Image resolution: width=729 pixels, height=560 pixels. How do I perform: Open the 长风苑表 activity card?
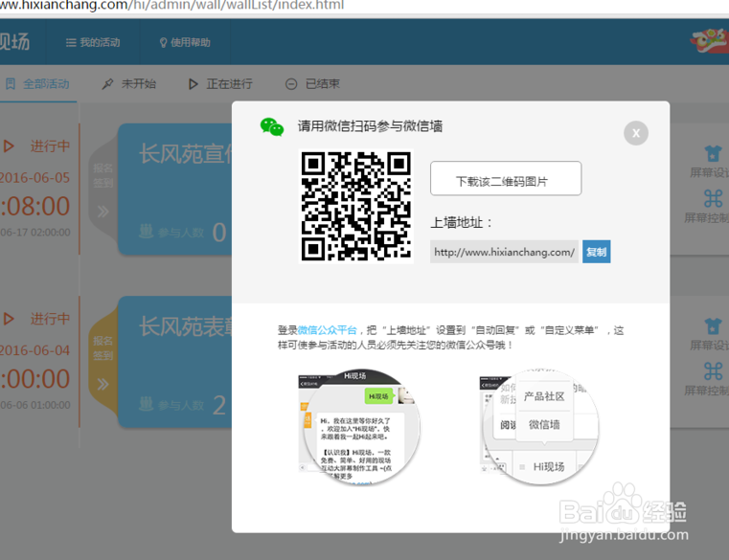click(x=174, y=362)
